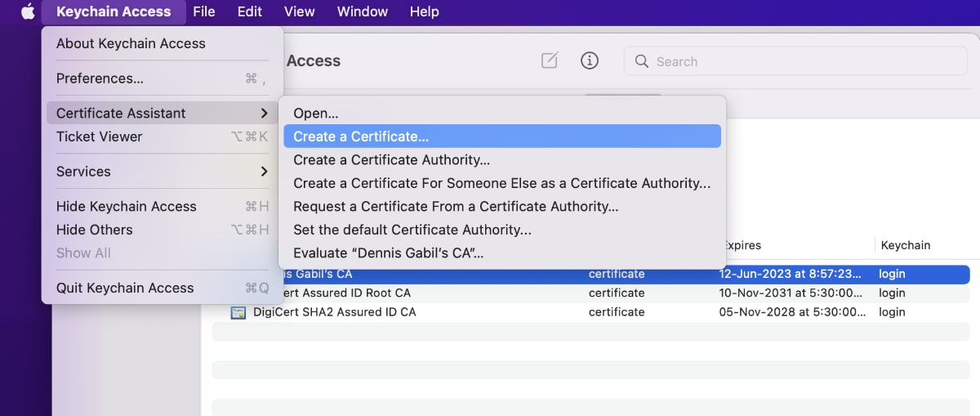Expand the Services submenu arrow

click(x=264, y=172)
